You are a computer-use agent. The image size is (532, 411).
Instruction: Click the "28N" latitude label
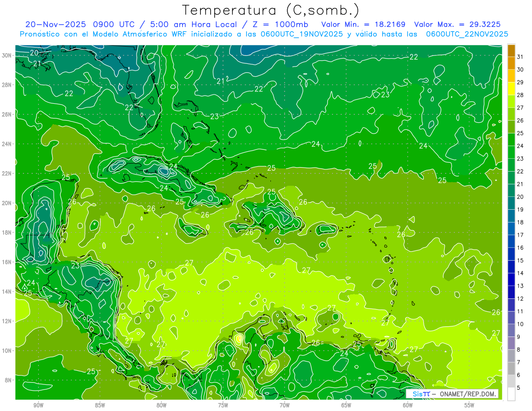(x=7, y=85)
